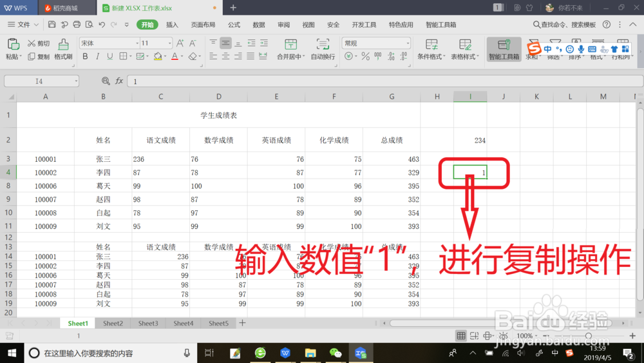Viewport: 644px width, 363px height.
Task: Apply thousands separator 000 icon
Action: tap(378, 56)
